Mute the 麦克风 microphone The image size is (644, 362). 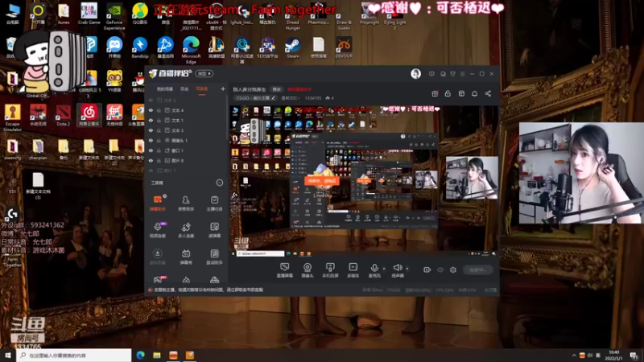point(374,270)
